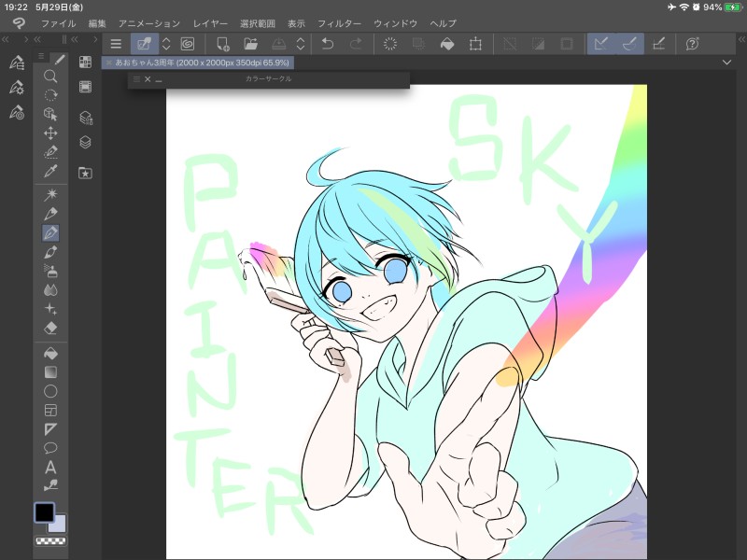Select the Text tool
Viewport: 747px width, 560px height.
click(x=50, y=468)
